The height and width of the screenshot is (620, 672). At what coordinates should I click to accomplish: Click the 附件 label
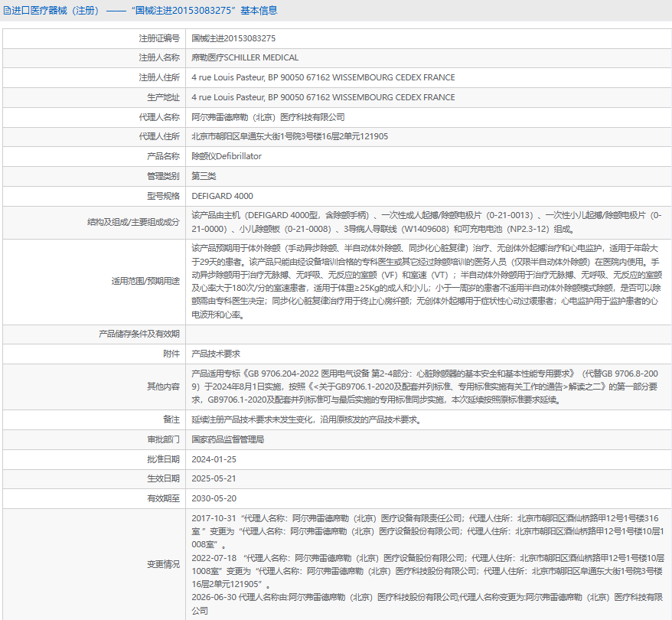pos(171,354)
